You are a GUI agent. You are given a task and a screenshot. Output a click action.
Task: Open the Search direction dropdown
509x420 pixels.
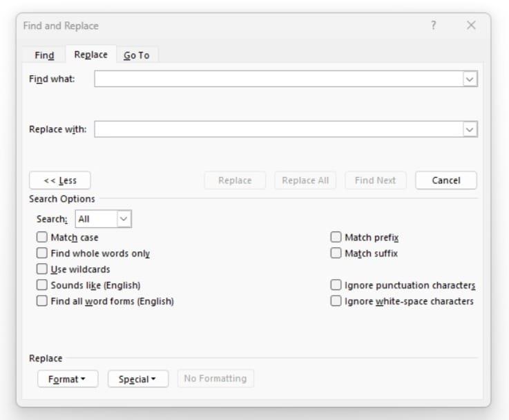click(124, 219)
